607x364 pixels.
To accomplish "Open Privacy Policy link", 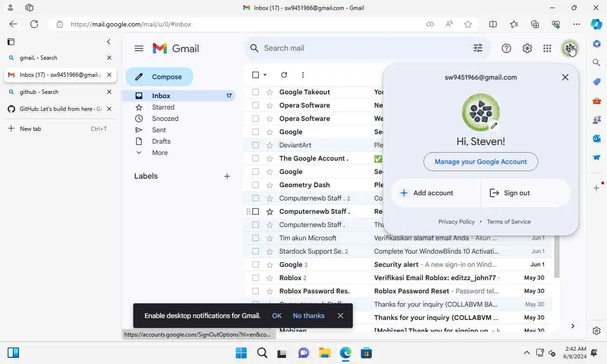I will [x=456, y=222].
